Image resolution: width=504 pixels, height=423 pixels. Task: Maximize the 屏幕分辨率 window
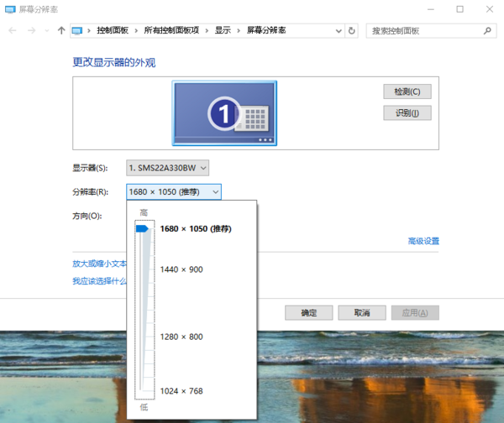(460, 9)
